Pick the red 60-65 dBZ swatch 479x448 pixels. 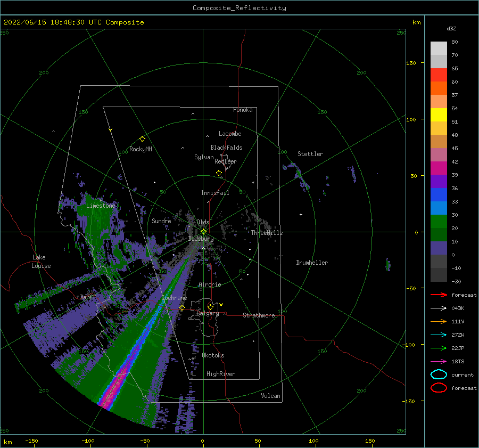[439, 75]
